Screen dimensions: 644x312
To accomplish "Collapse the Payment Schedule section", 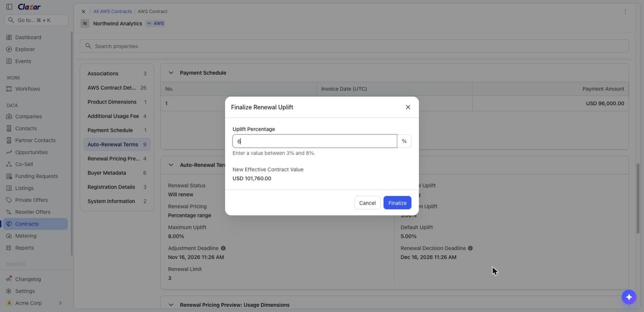I will (171, 73).
